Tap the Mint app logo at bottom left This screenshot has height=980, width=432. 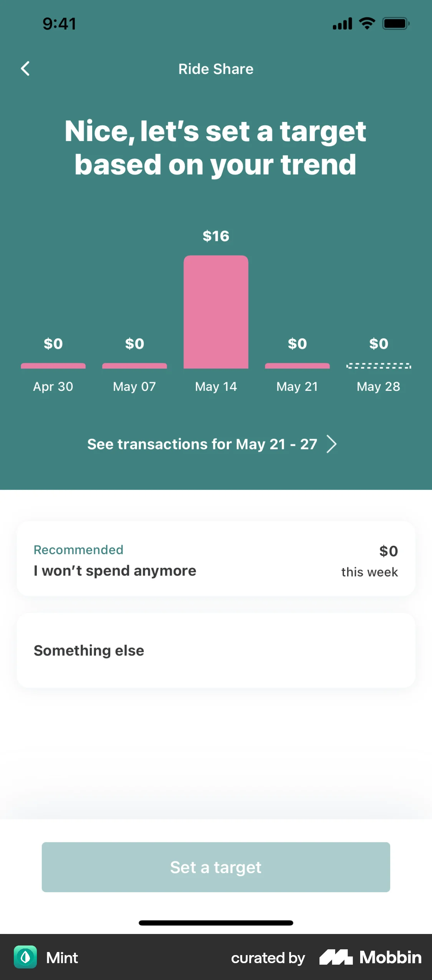click(25, 958)
